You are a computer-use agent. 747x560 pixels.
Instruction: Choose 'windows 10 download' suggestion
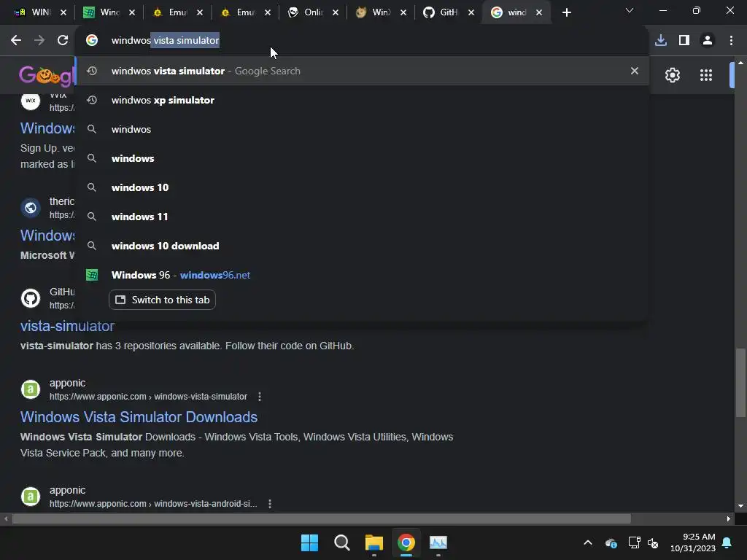362,246
